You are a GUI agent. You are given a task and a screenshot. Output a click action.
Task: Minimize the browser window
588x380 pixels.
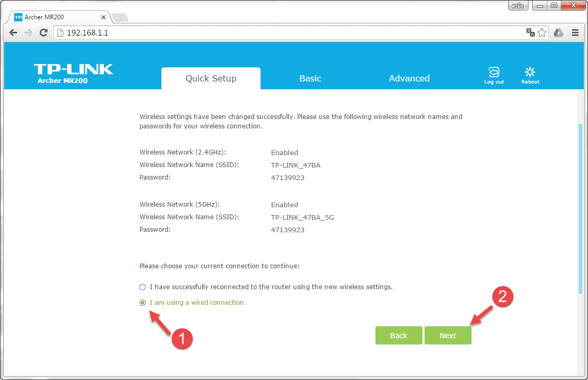539,5
